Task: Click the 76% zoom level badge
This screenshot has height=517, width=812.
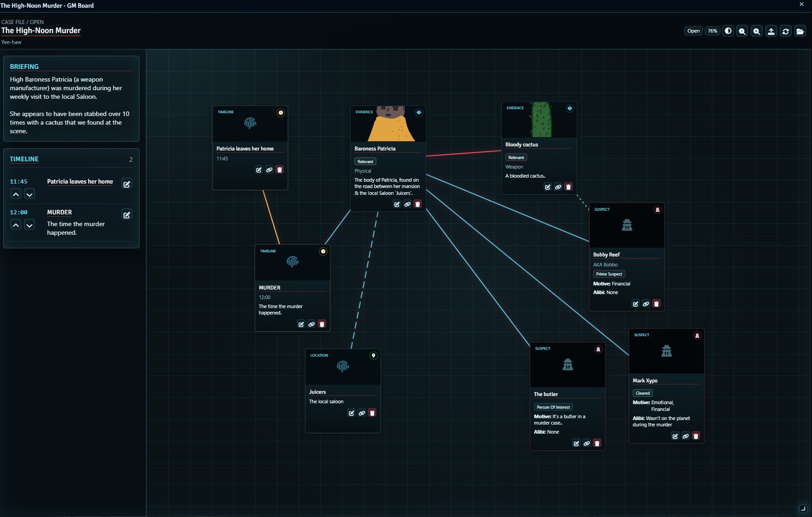Action: 712,31
